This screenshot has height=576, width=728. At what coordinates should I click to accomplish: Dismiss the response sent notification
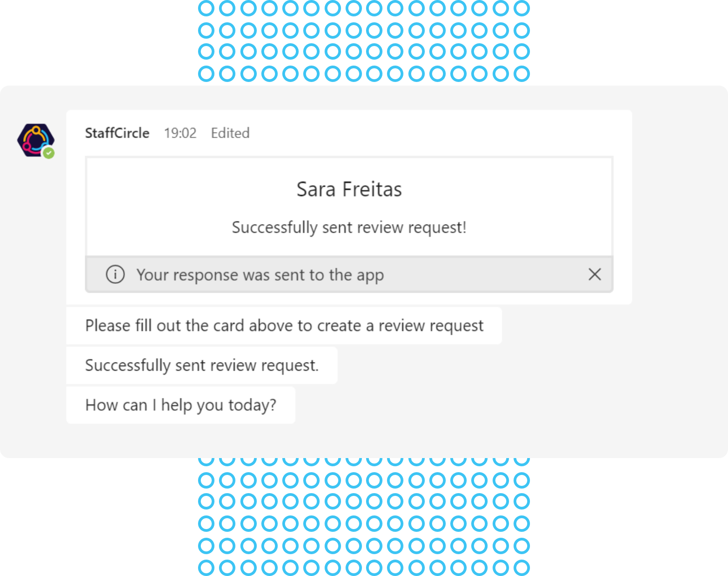tap(595, 275)
